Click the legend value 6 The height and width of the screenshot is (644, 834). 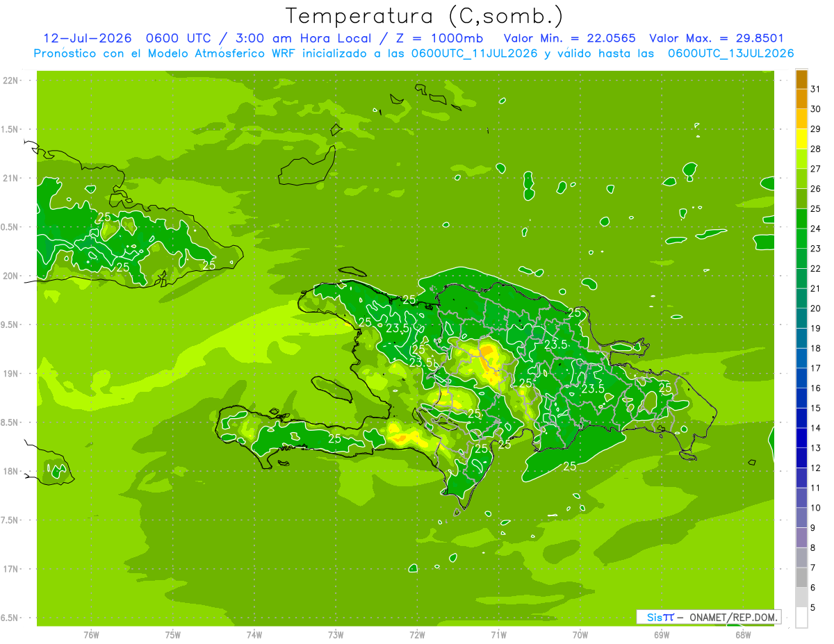click(x=813, y=588)
